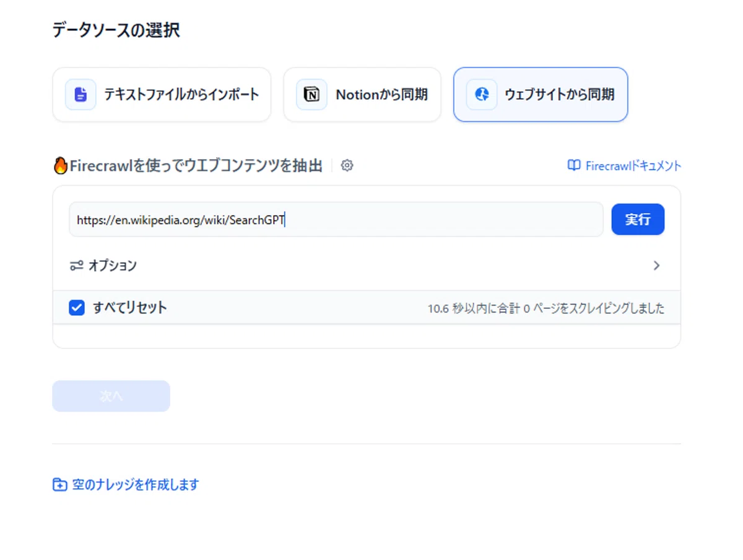Viewport: 743px width, 560px height.
Task: Expand the オプション chevron arrow
Action: pos(657,265)
